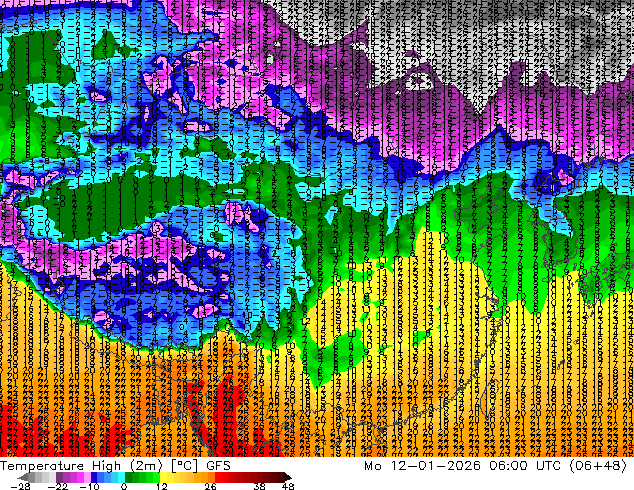634x490 pixels.
Task: Pick the dark blue legend swatch above -10
Action: point(94,477)
